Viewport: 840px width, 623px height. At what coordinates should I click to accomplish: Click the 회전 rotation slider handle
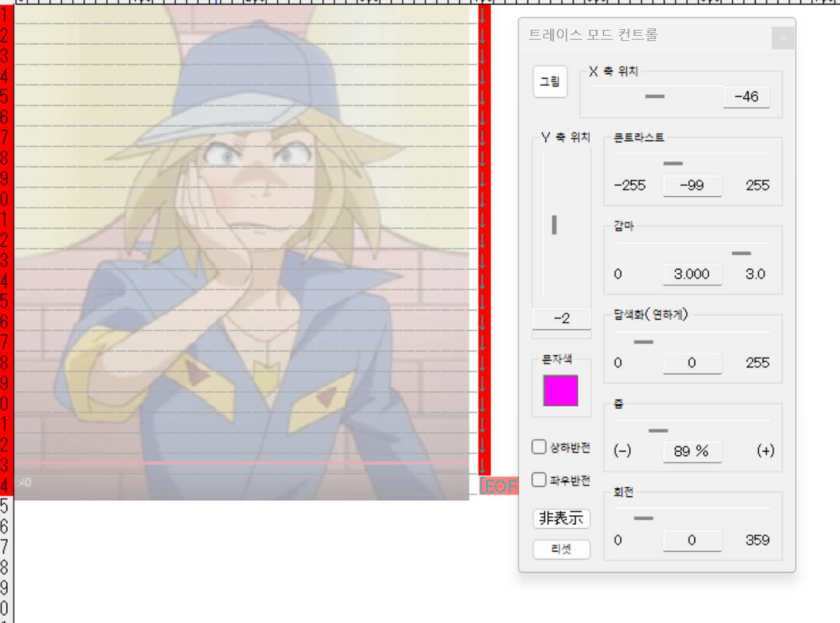[x=643, y=518]
